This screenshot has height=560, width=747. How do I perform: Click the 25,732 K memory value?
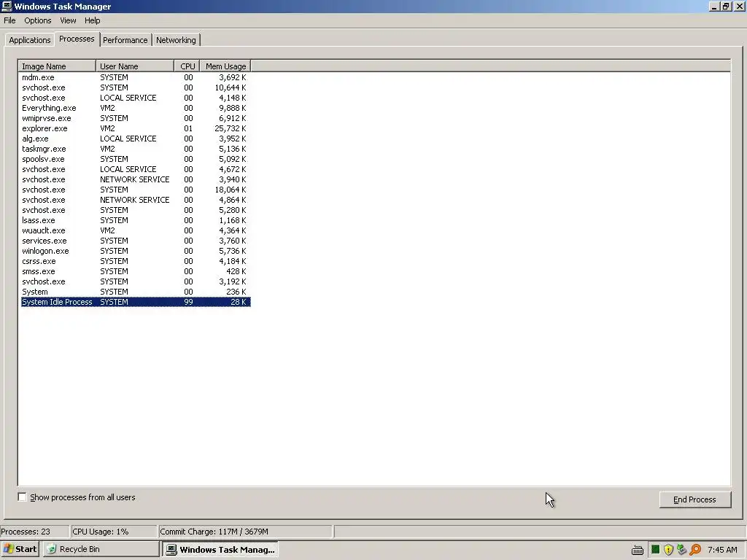[230, 128]
